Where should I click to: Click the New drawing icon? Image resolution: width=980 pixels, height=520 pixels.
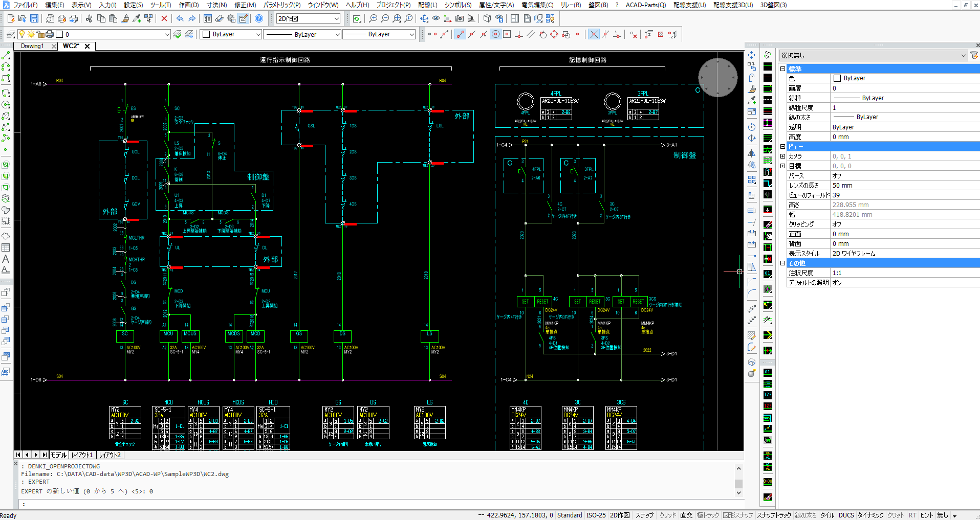coord(10,18)
